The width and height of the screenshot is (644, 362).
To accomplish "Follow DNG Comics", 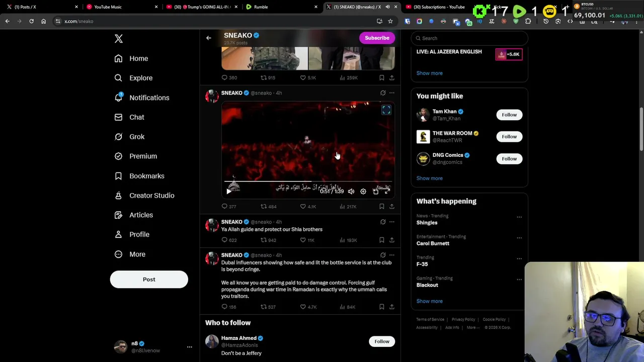I will (x=509, y=159).
